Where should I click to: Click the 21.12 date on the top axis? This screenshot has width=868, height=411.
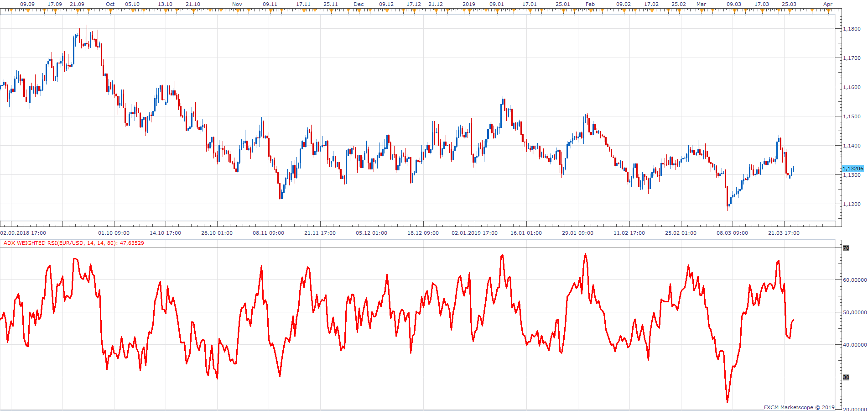(436, 4)
